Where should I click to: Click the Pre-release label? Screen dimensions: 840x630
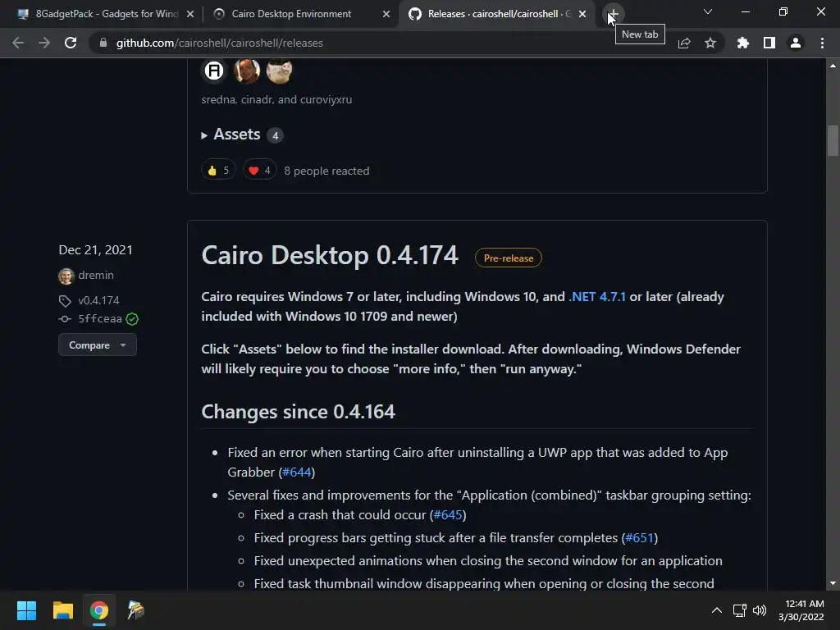[509, 258]
